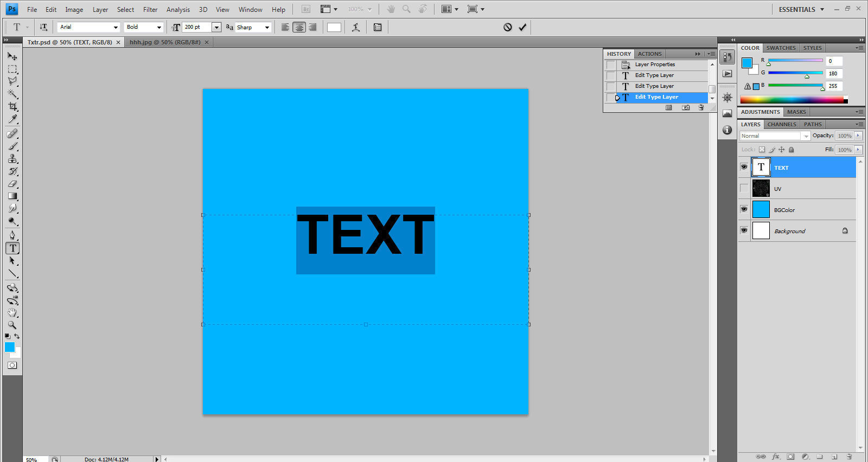
Task: Switch to the hhh.jpg document tab
Action: click(165, 42)
